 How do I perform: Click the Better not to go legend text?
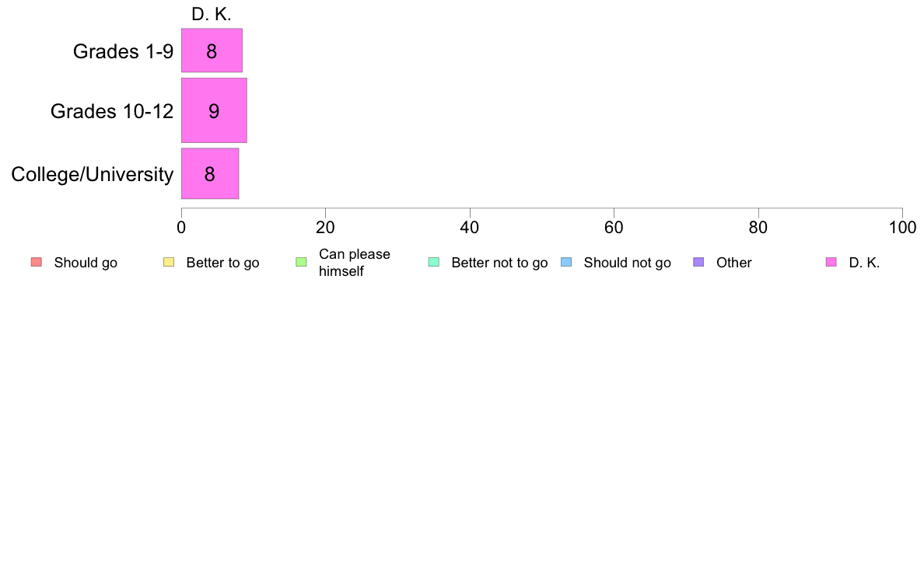click(x=499, y=263)
